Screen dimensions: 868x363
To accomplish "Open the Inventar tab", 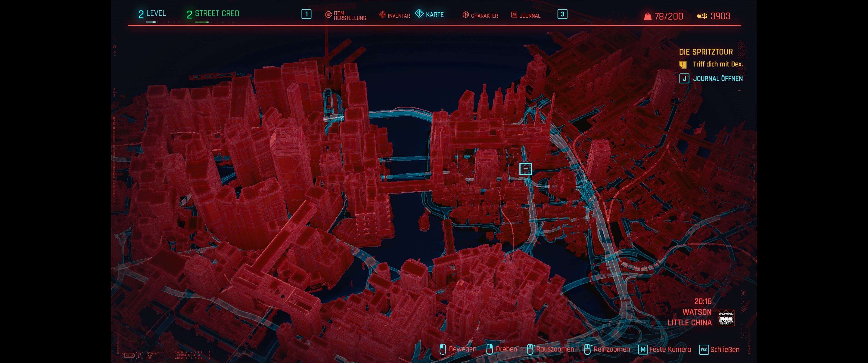I will click(x=394, y=15).
